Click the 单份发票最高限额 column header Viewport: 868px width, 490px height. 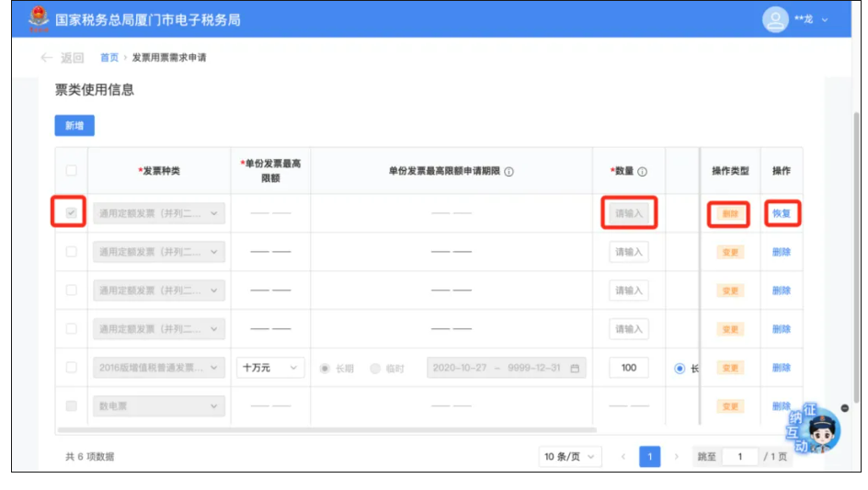[x=270, y=170]
